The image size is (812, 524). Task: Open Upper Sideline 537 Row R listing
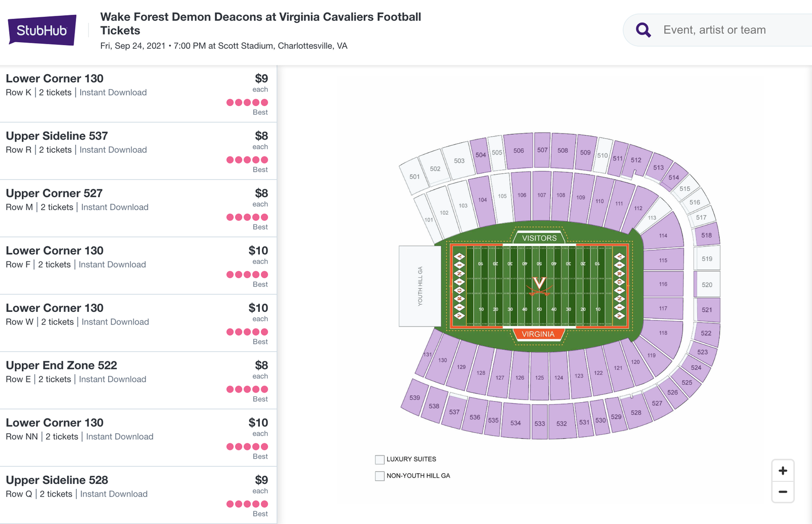coord(138,151)
